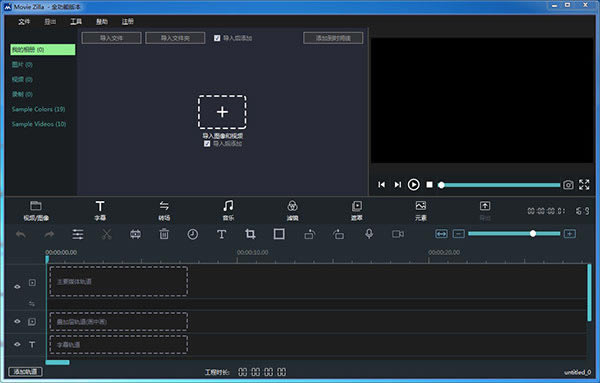
Task: Open the help menu (fourth item)
Action: (x=102, y=21)
